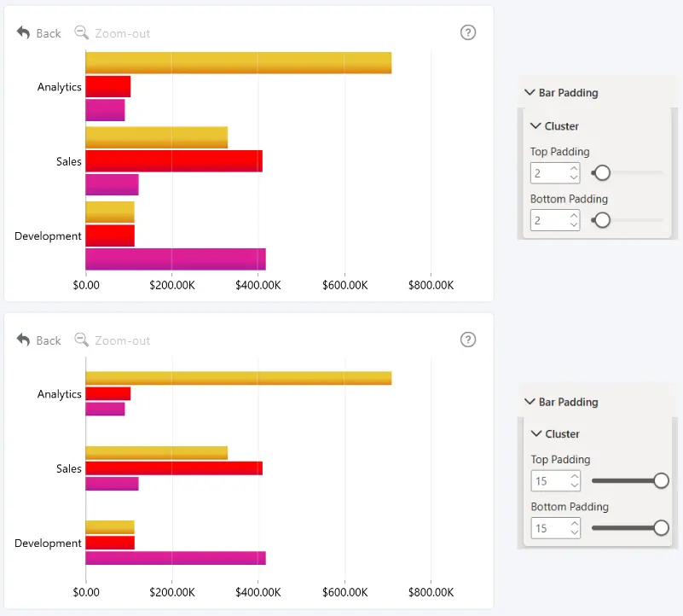
Task: Click the Analytics axis label in the lower chart
Action: coord(59,394)
